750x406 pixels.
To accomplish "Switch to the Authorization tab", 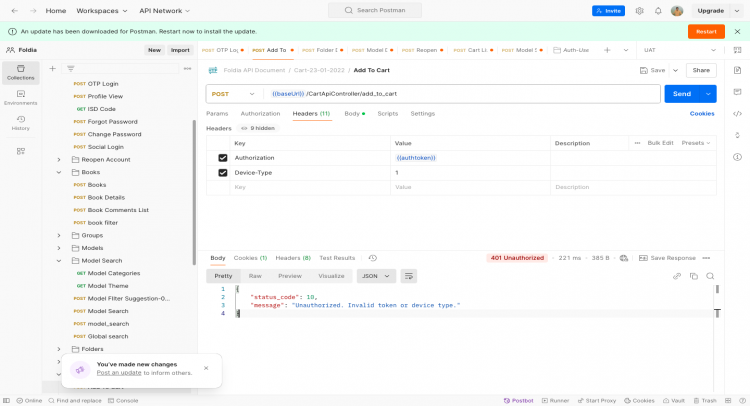I will point(260,114).
